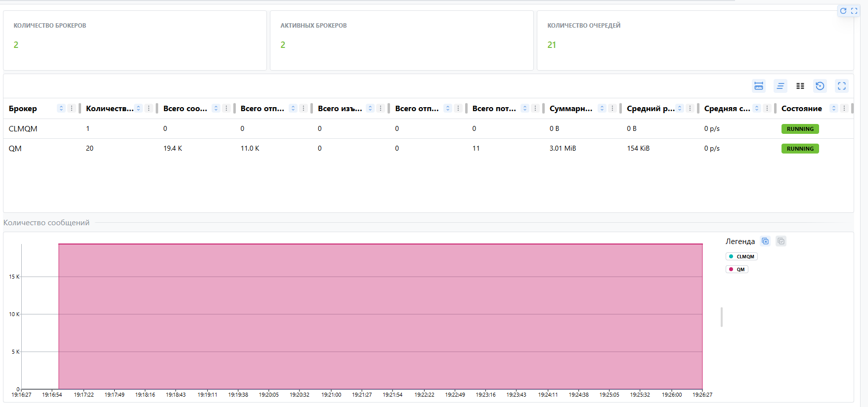868x407 pixels.
Task: Open the Состояние column three-dot menu
Action: pyautogui.click(x=844, y=108)
